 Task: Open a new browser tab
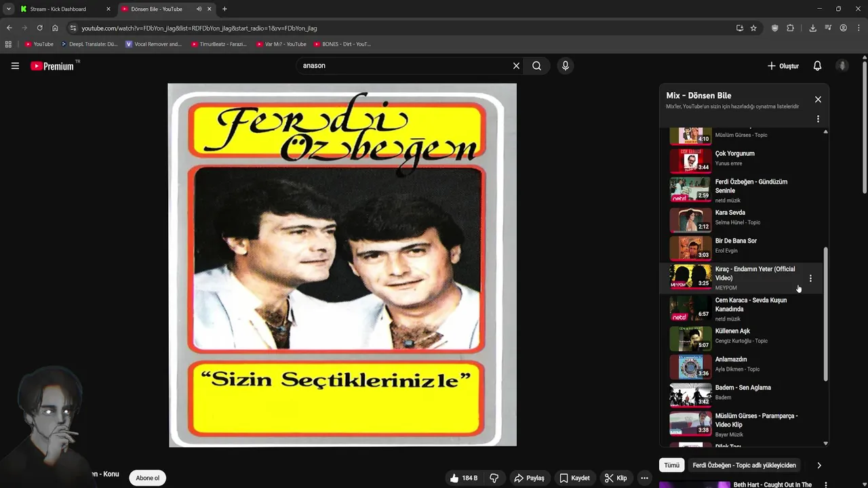tap(224, 9)
